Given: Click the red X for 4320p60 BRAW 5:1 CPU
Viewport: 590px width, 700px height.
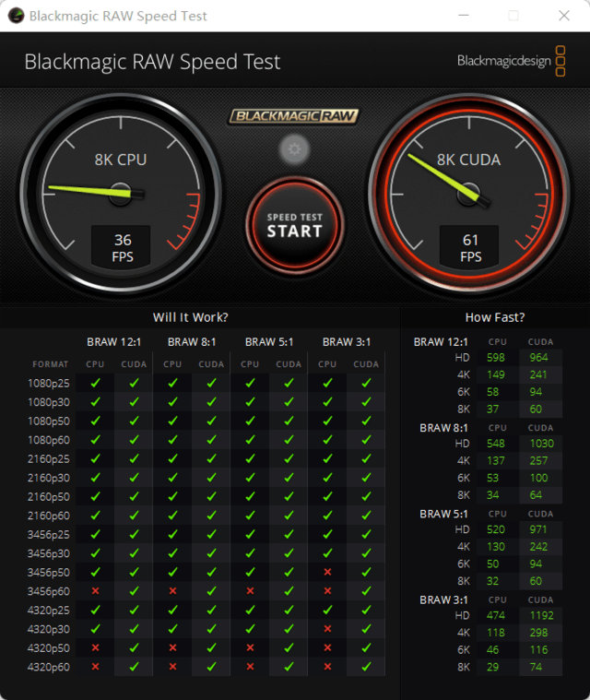Looking at the screenshot, I should [x=251, y=667].
